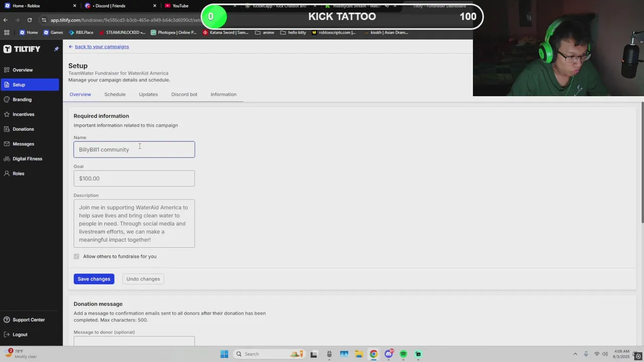Viewport: 644px width, 362px height.
Task: Click the Undo changes button
Action: [143, 279]
